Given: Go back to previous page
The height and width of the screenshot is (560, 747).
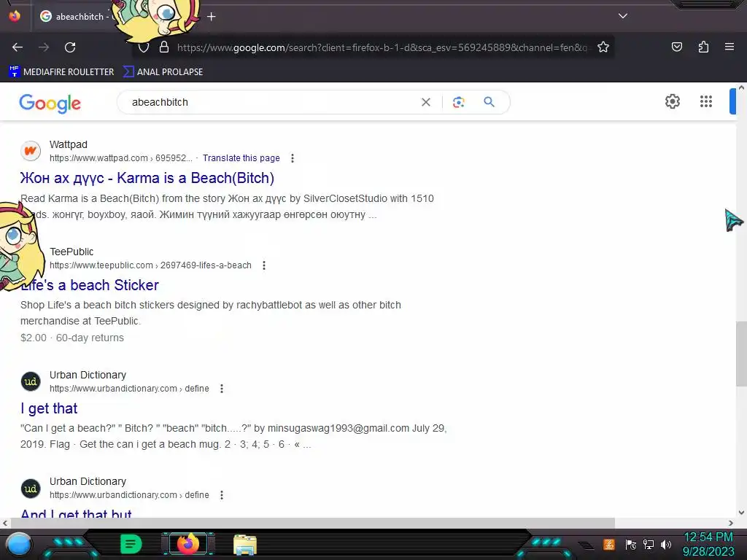Looking at the screenshot, I should (18, 47).
